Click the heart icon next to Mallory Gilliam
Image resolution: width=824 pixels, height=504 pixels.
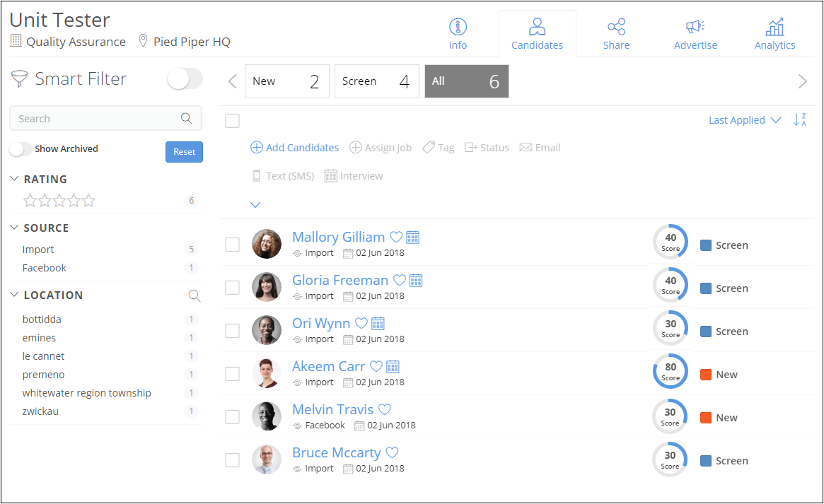point(396,238)
